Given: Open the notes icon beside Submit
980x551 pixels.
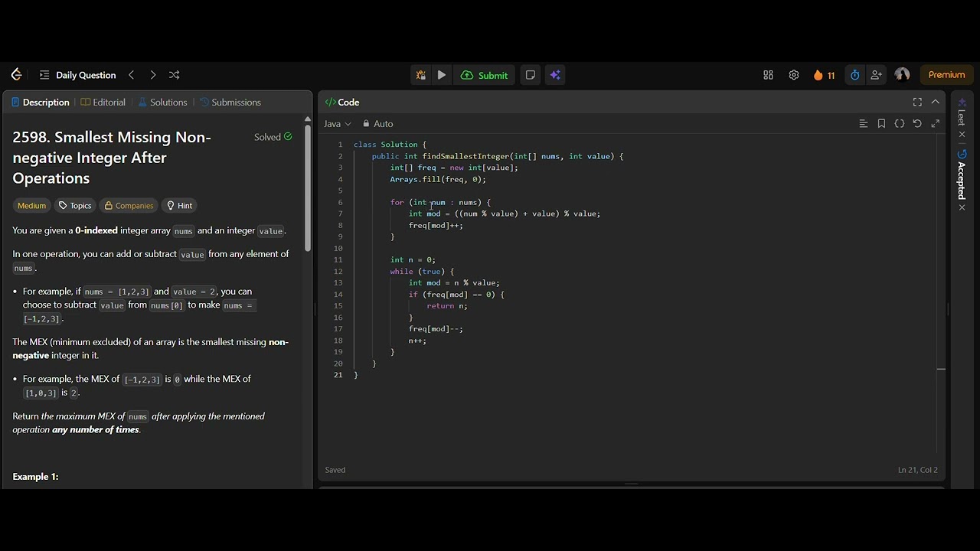Looking at the screenshot, I should (531, 75).
